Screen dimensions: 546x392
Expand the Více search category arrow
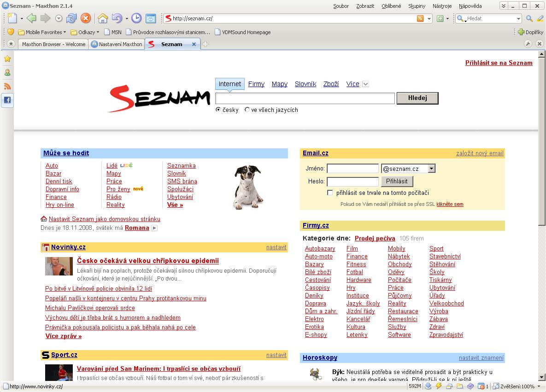365,84
